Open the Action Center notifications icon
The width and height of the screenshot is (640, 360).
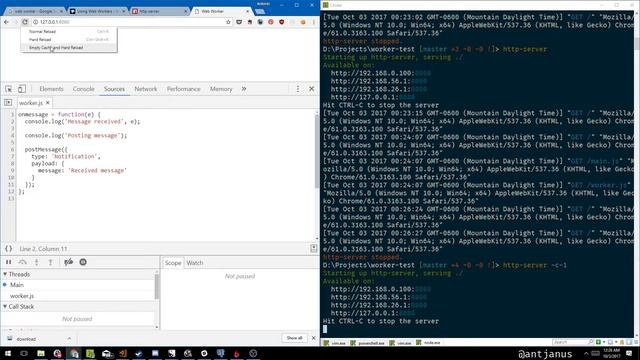[x=629, y=353]
